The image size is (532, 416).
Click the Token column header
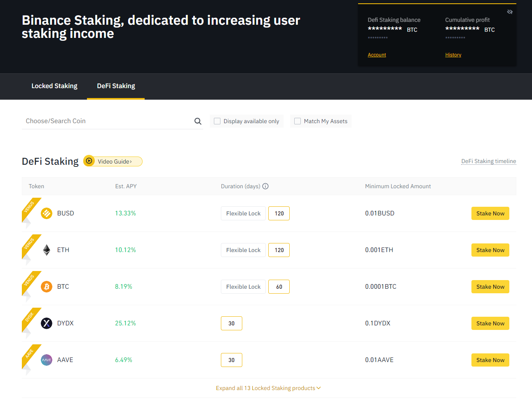coord(36,186)
